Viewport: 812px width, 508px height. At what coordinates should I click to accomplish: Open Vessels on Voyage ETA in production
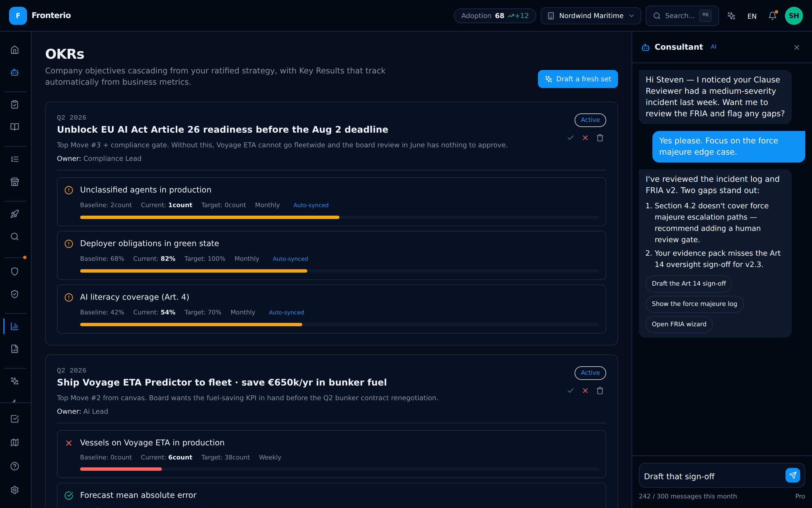(331, 454)
